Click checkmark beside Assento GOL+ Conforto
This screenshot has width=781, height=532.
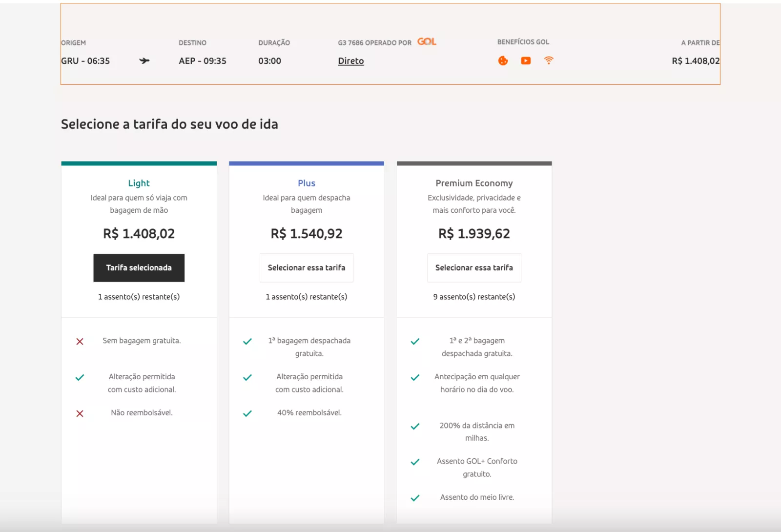click(415, 462)
